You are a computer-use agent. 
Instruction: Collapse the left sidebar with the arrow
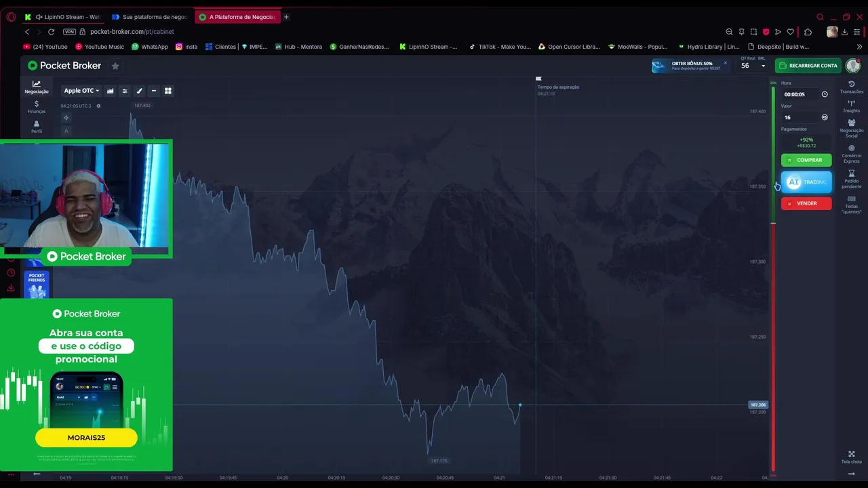[37, 474]
